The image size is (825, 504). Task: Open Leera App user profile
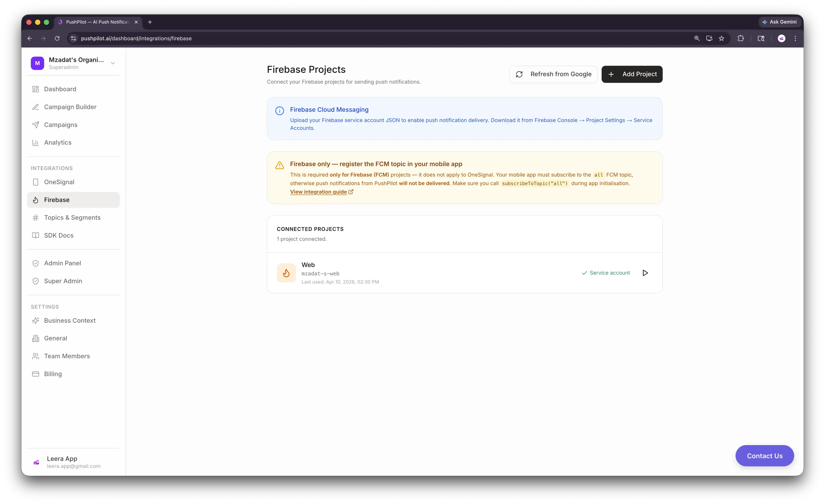point(73,462)
